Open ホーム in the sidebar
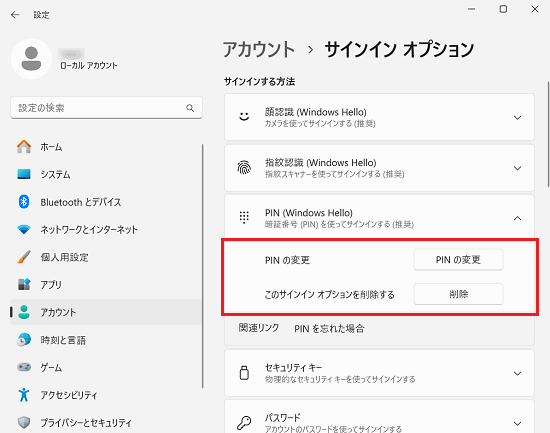 (x=106, y=147)
